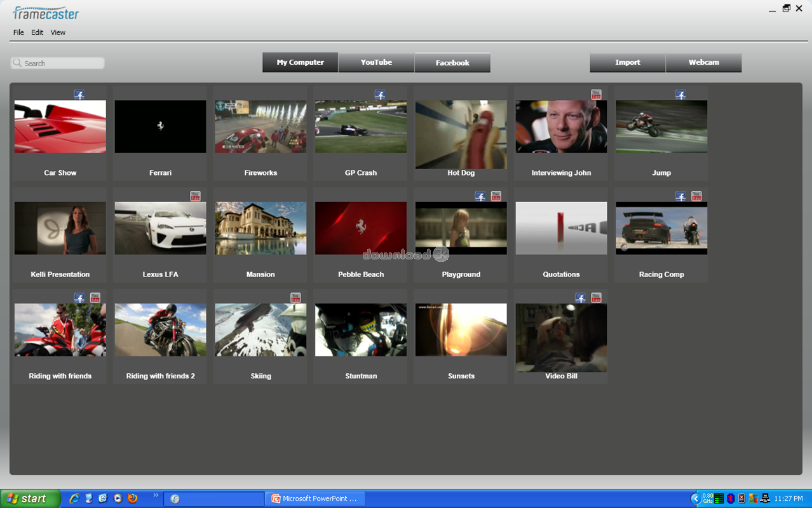
Task: Select the Video Bill thumbnail
Action: [x=561, y=338]
